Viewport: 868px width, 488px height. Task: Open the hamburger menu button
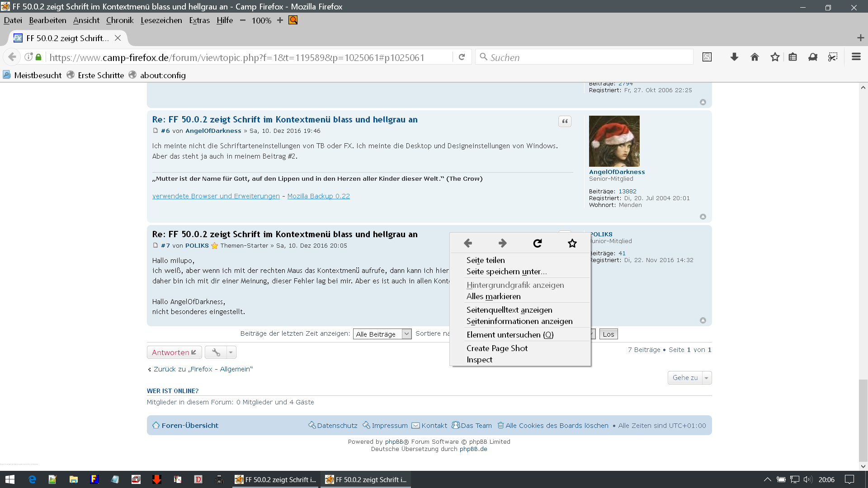[856, 57]
